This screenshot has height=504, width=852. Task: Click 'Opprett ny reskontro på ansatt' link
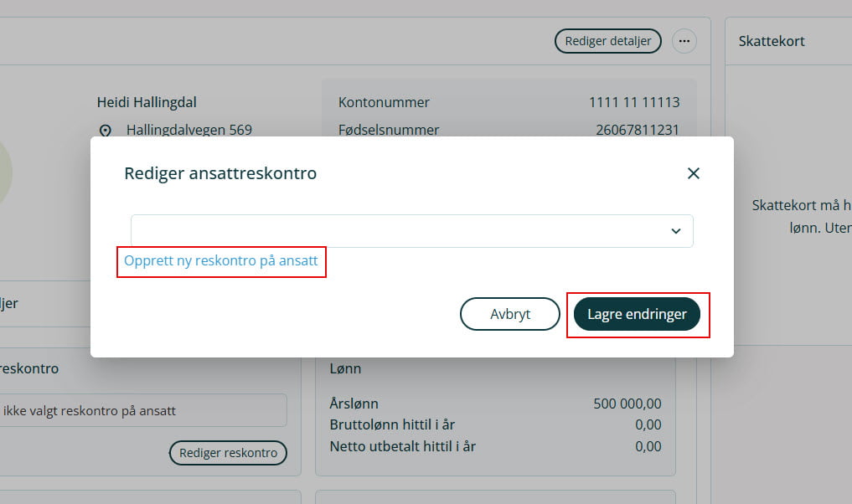click(x=221, y=260)
